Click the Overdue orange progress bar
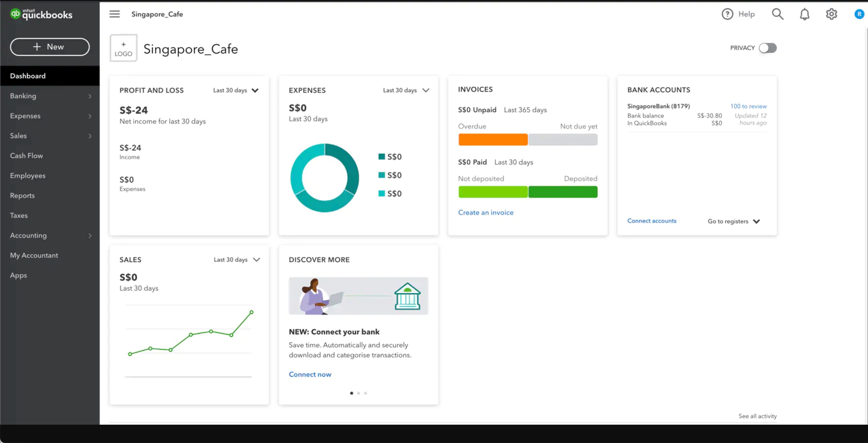The image size is (868, 443). coord(493,139)
